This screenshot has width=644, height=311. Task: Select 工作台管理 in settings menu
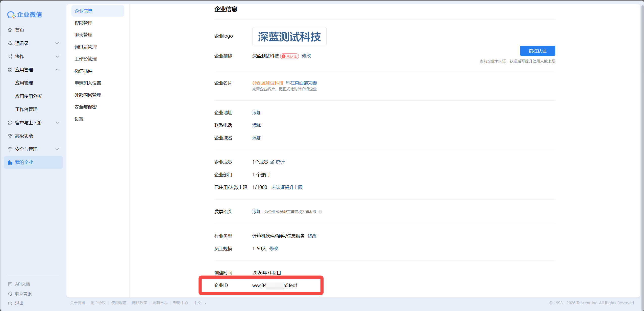coord(98,59)
